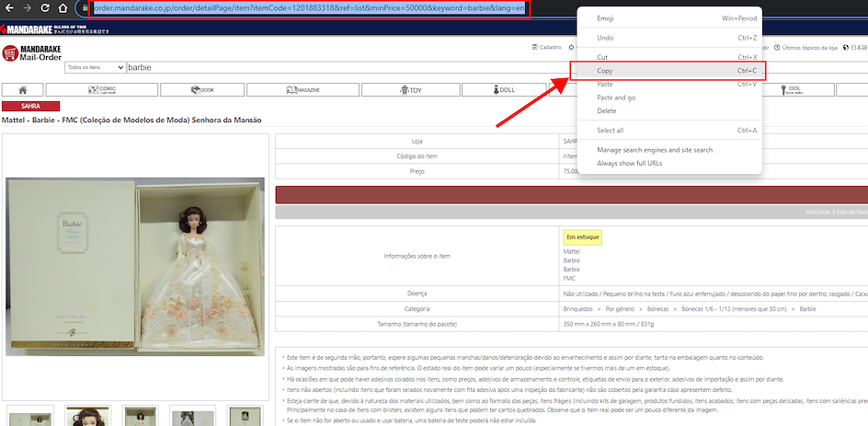Open the COMIC category tab
Image resolution: width=868 pixels, height=426 pixels.
click(x=102, y=90)
